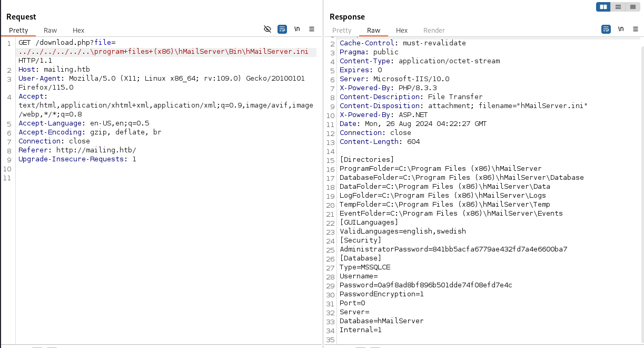Click Accept-Encoding gzip, deflate, br line

[90, 132]
